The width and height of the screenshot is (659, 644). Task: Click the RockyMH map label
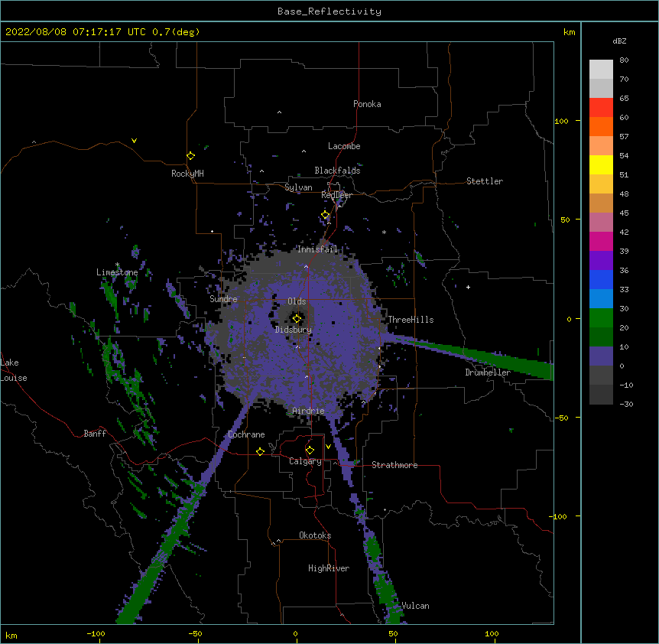coord(187,174)
